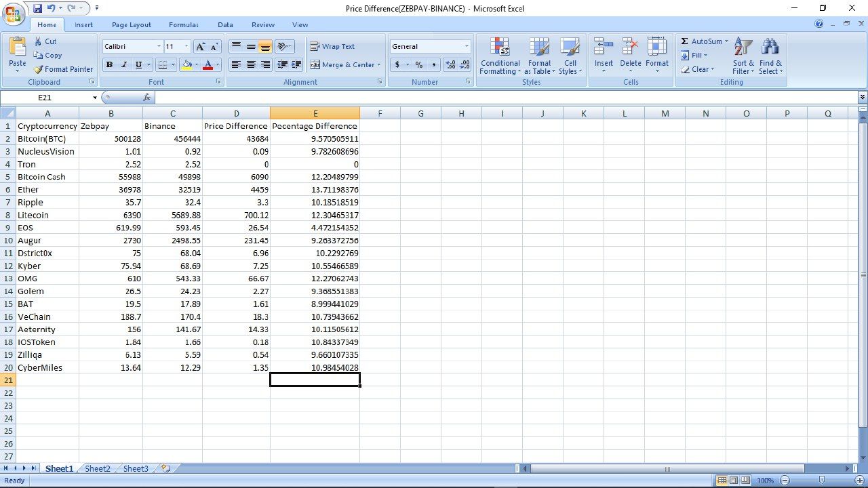Undo the last action

click(x=52, y=8)
